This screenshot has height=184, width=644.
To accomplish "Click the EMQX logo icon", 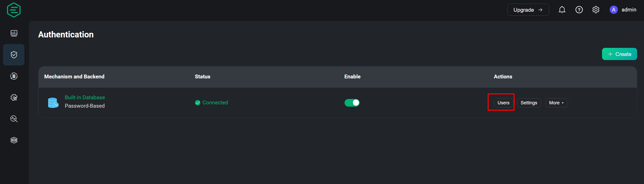I will [x=14, y=10].
